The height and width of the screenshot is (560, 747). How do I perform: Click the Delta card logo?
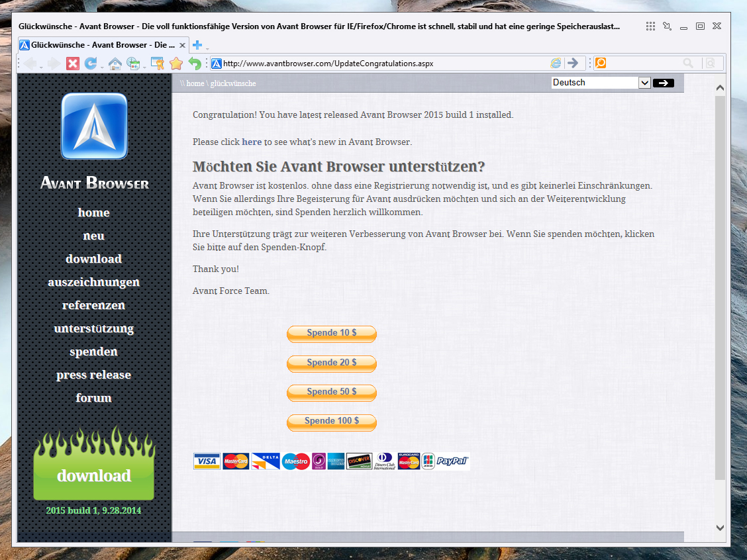266,461
